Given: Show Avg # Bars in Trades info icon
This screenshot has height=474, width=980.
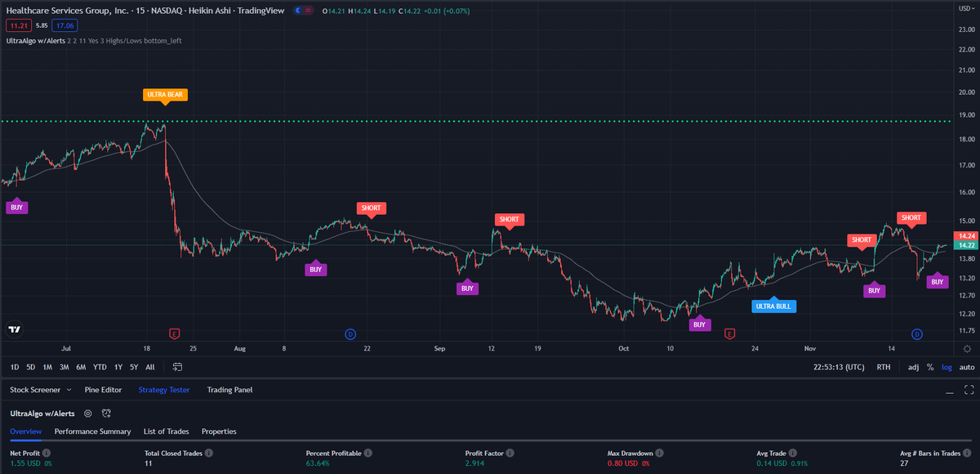Looking at the screenshot, I should click(x=968, y=452).
